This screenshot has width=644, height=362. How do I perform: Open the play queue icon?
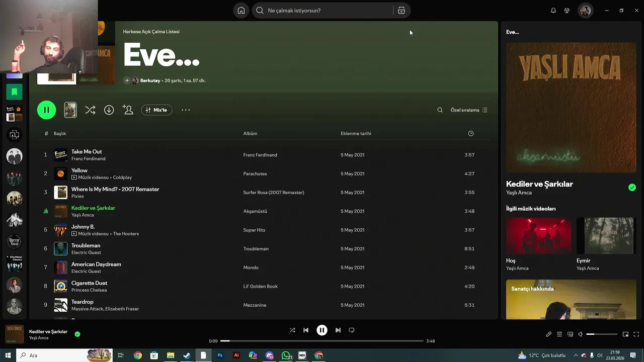(x=559, y=334)
